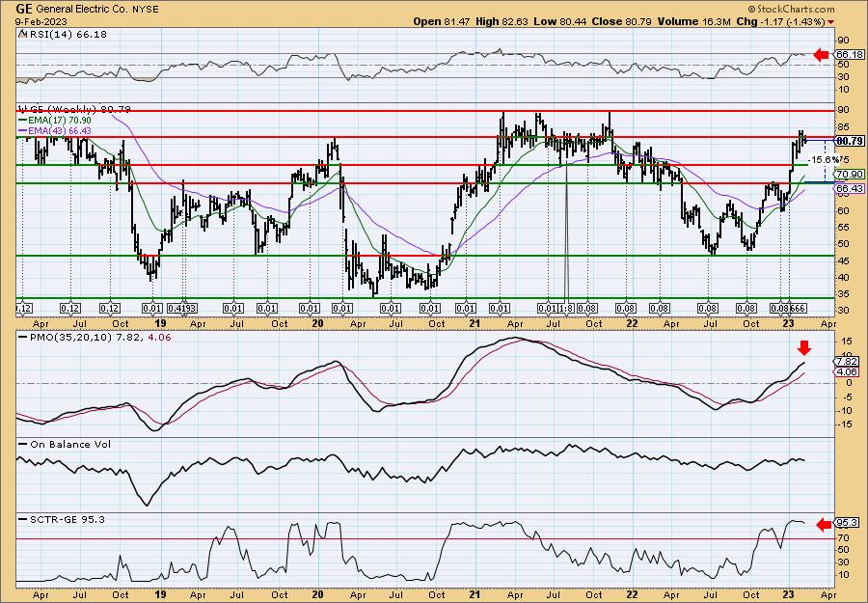The width and height of the screenshot is (868, 603).
Task: Click the 7.82 PMO tag on right axis
Action: [x=845, y=361]
